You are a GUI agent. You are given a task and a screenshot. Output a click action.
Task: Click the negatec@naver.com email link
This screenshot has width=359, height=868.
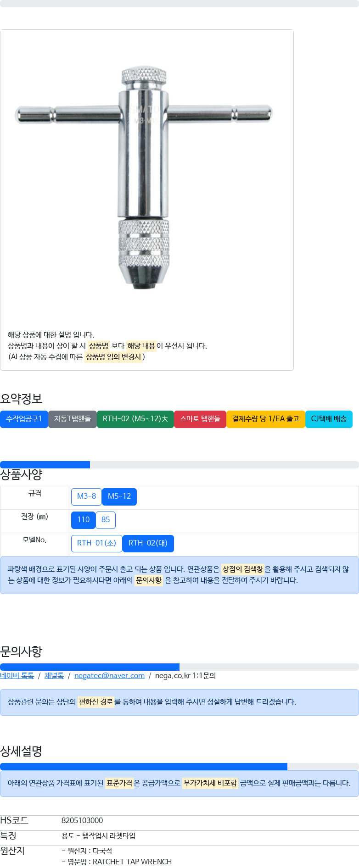coord(109,676)
